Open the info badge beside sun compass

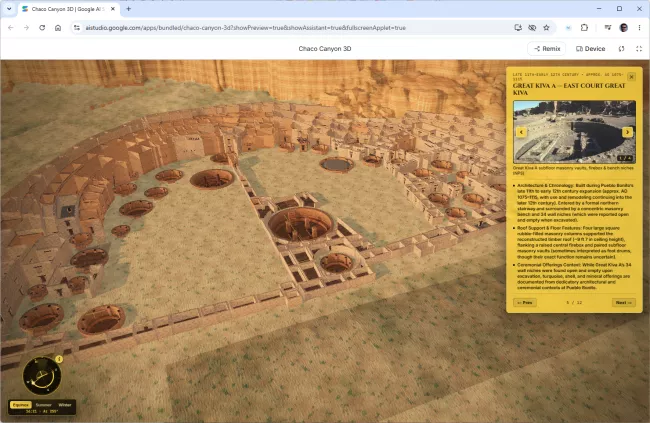(59, 359)
